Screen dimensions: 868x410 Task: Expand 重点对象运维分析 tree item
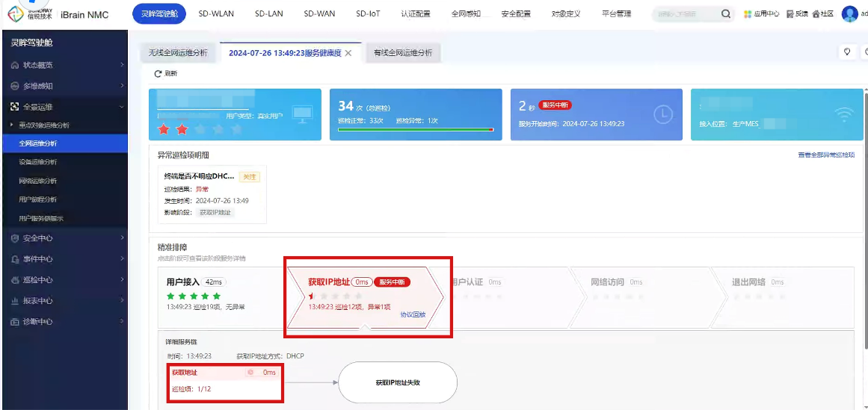(x=12, y=125)
